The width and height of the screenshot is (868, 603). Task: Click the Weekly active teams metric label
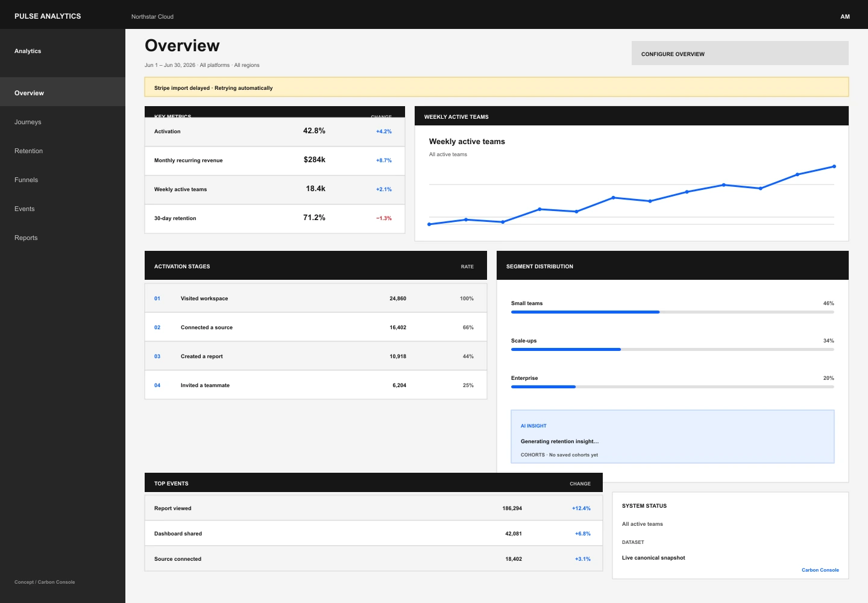click(180, 189)
